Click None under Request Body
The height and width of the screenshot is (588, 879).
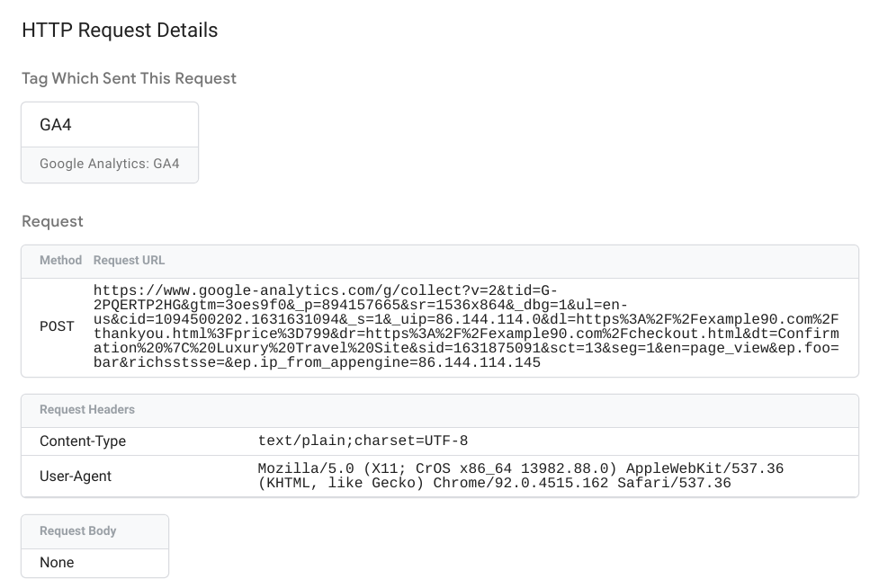point(57,562)
